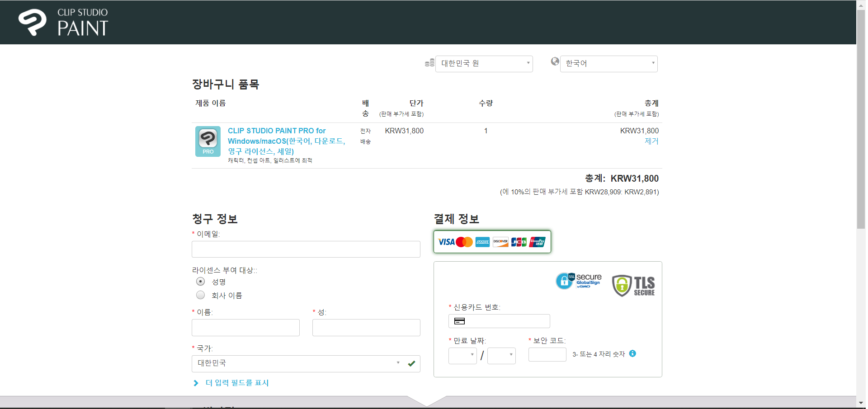Open the 한국어 language dropdown
Viewport: 868px width, 409px height.
(609, 64)
